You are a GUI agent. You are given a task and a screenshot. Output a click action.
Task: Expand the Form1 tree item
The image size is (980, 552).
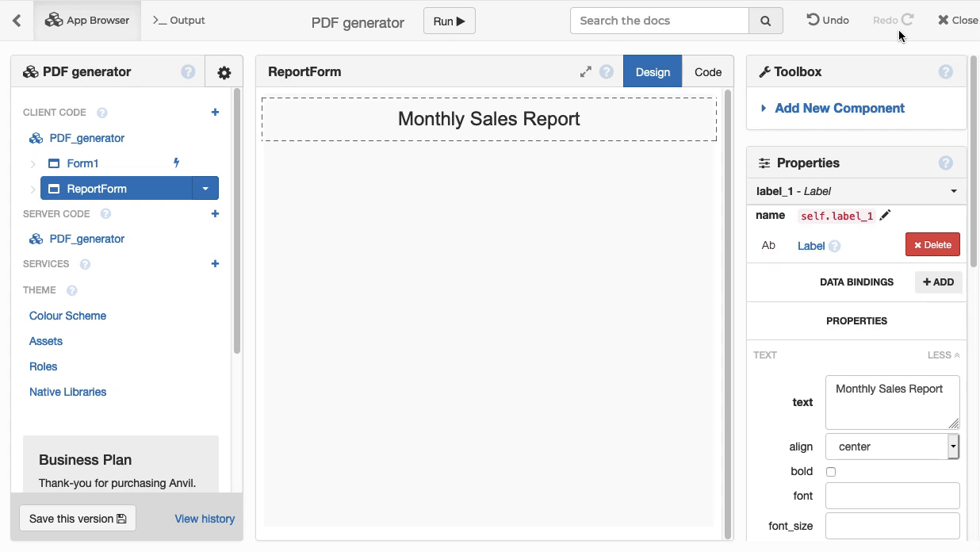33,164
